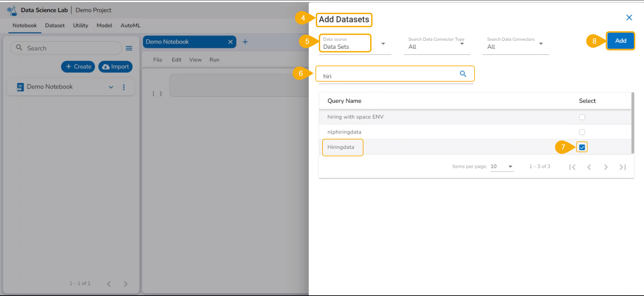
Task: Switch to the Notebook tab
Action: tap(24, 26)
